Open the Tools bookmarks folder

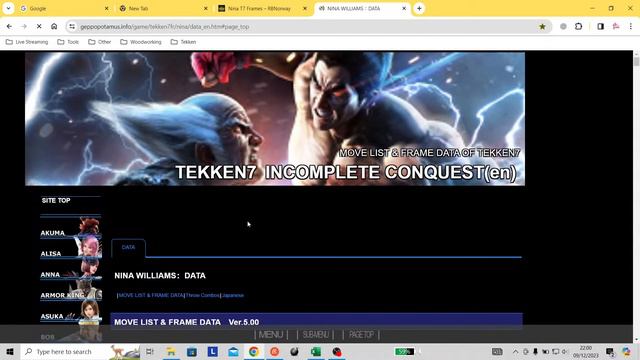coord(68,42)
